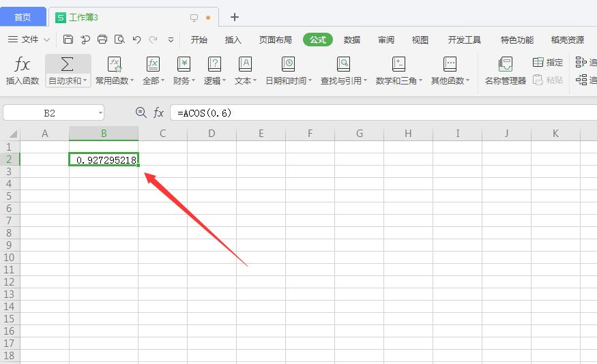Select column K header
The image size is (597, 364).
click(555, 134)
